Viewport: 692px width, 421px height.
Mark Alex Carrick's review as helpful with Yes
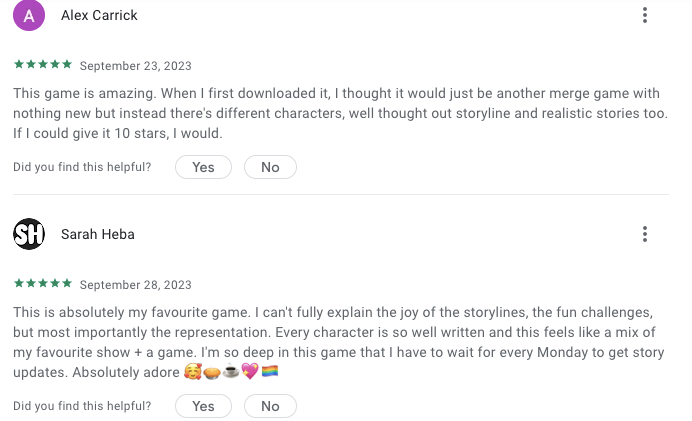point(203,167)
